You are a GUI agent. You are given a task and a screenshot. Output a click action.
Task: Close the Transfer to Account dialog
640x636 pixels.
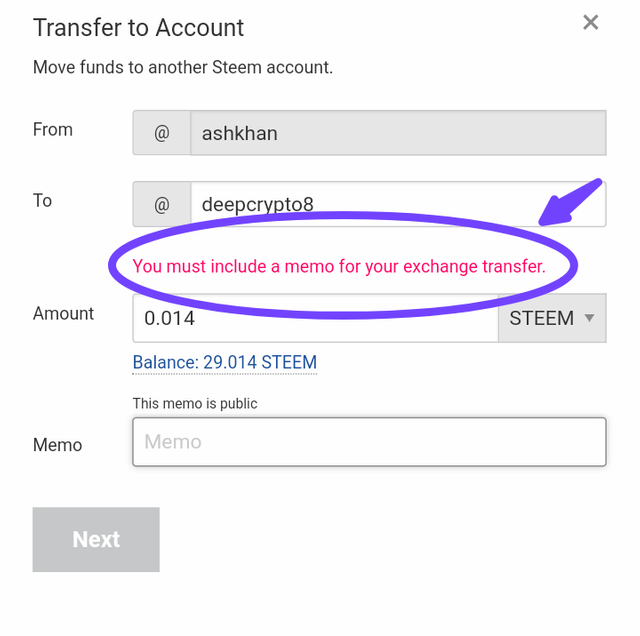coord(591,23)
